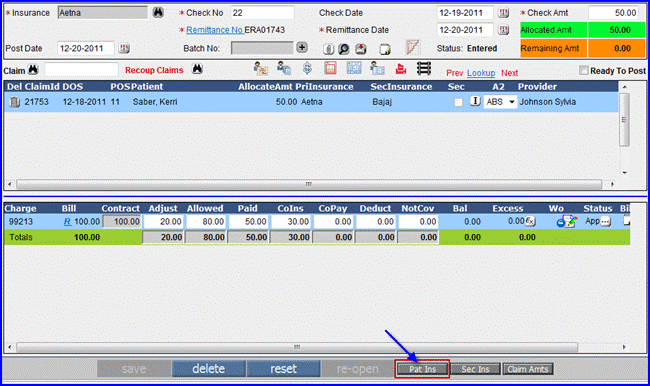Click the Charge column header

click(20, 208)
